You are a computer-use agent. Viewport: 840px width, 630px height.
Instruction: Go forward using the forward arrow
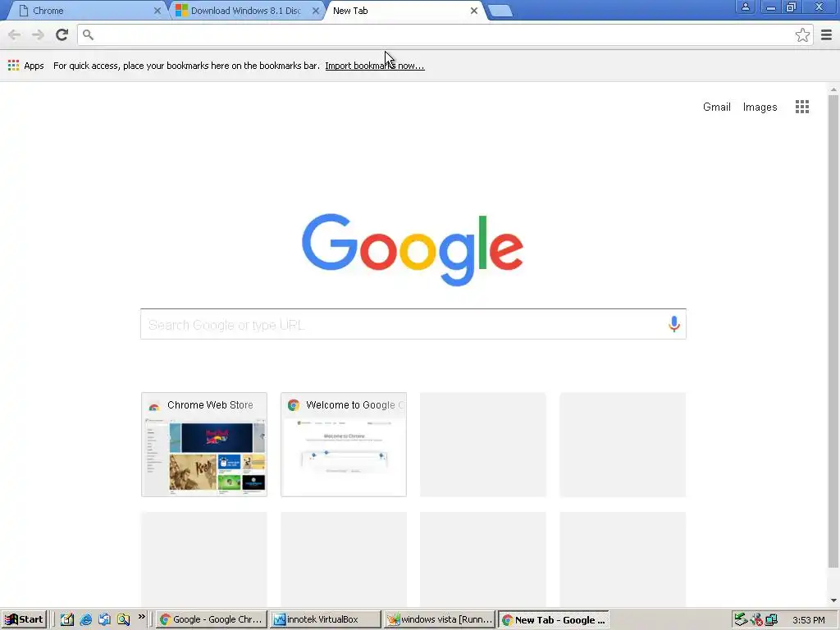pyautogui.click(x=38, y=34)
